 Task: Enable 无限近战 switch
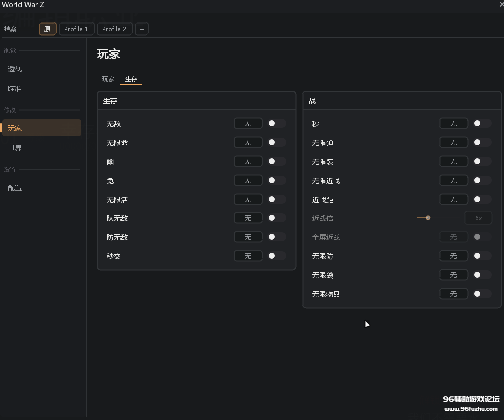[x=482, y=180]
